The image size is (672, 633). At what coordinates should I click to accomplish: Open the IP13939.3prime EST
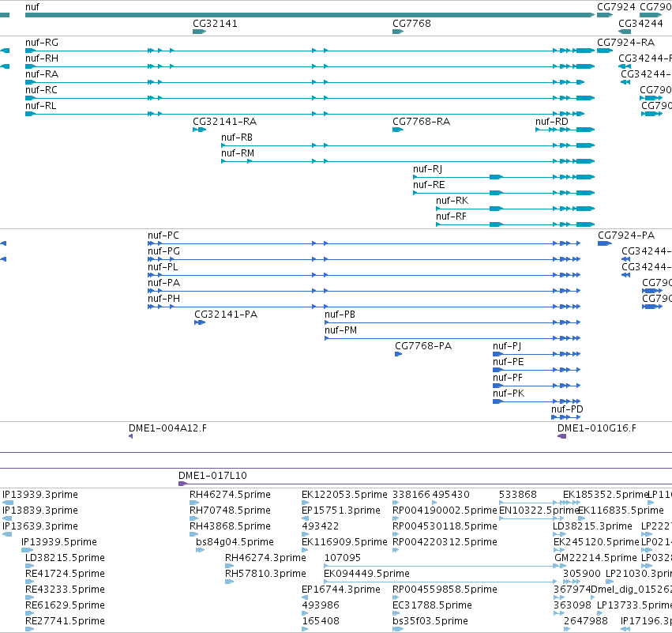[x=8, y=503]
